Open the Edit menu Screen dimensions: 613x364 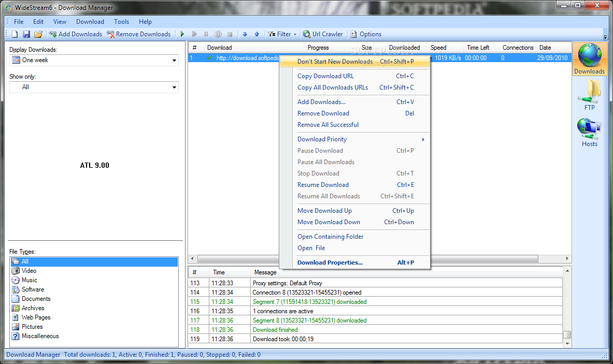pyautogui.click(x=38, y=22)
